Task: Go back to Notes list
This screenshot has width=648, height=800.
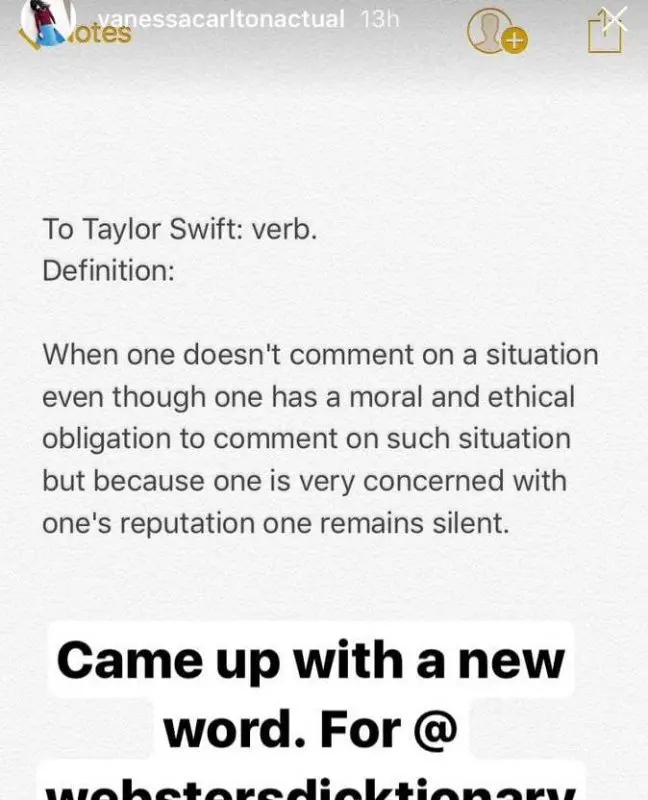Action: coord(103,34)
